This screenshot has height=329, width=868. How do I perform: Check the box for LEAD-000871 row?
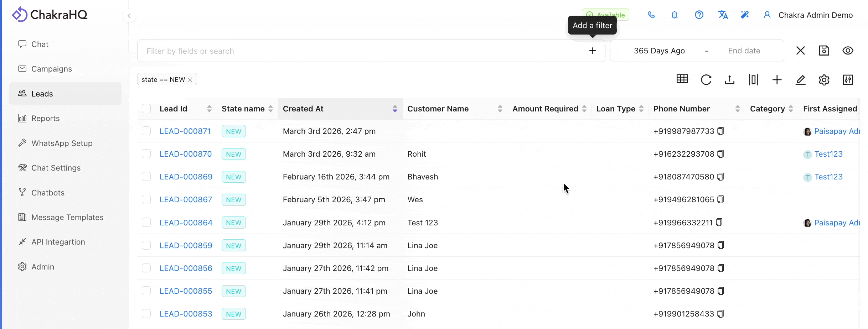click(x=146, y=131)
